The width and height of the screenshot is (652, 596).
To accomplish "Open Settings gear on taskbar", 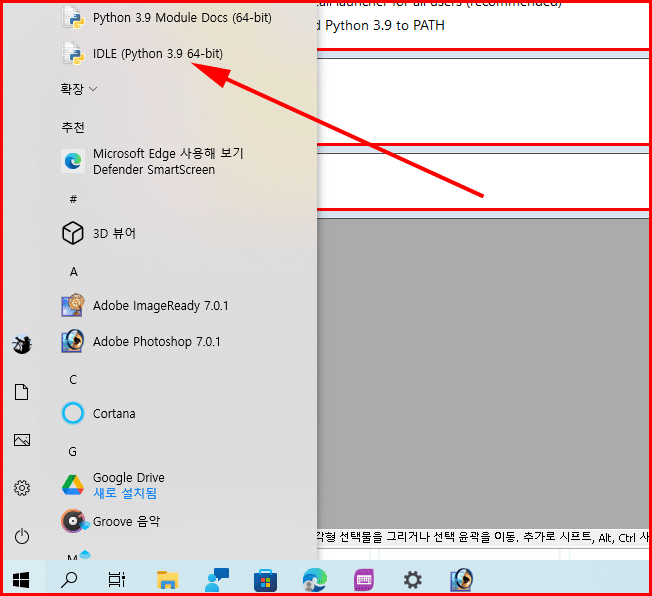I will [412, 579].
